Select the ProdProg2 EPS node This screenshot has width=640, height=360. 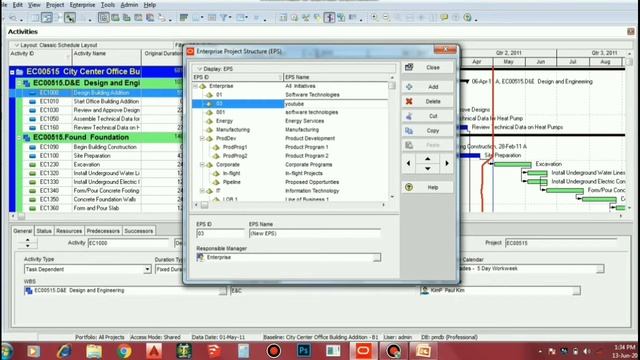(x=290, y=156)
